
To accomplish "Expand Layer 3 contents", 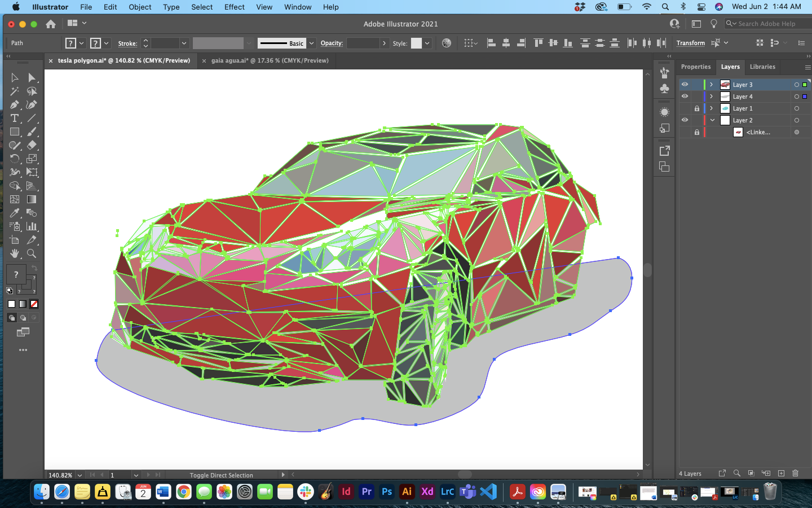I will pos(712,85).
